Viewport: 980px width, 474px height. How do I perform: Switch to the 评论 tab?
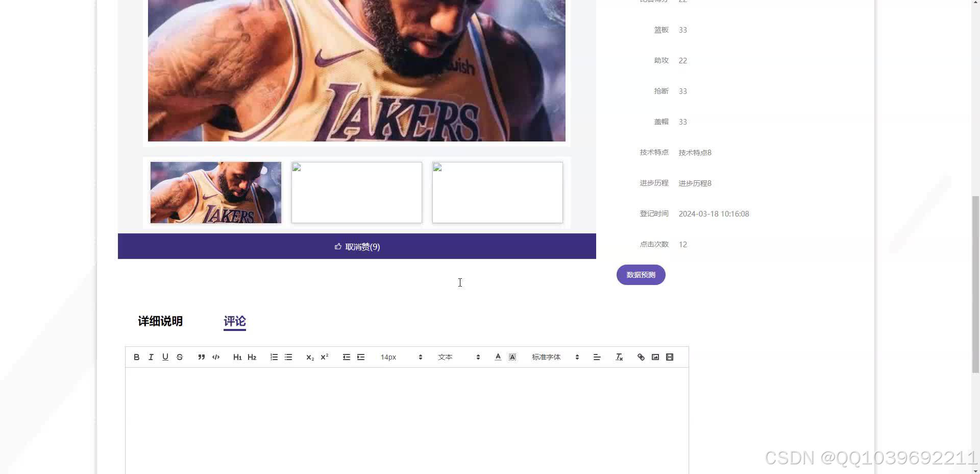coord(235,321)
